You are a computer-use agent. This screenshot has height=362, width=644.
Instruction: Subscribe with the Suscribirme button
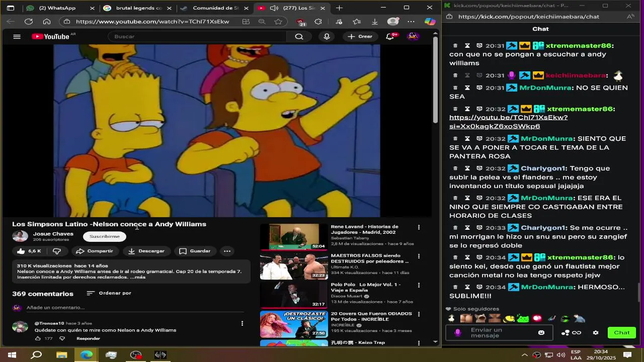[105, 236]
